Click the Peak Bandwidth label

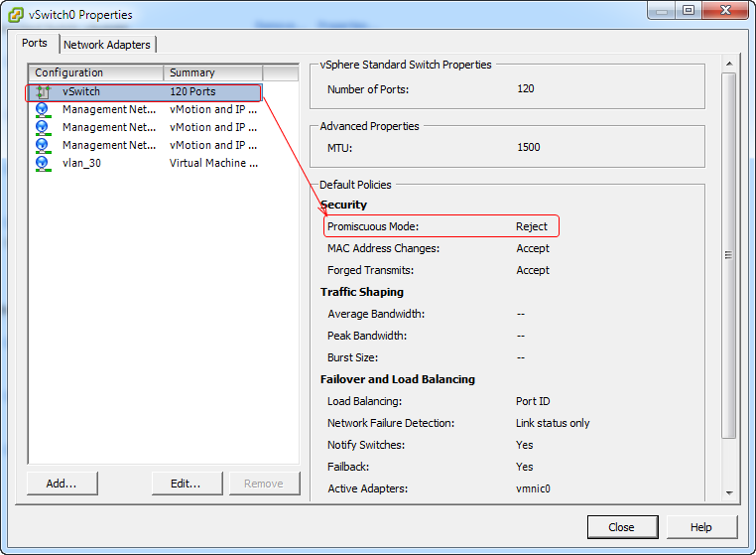tap(367, 336)
